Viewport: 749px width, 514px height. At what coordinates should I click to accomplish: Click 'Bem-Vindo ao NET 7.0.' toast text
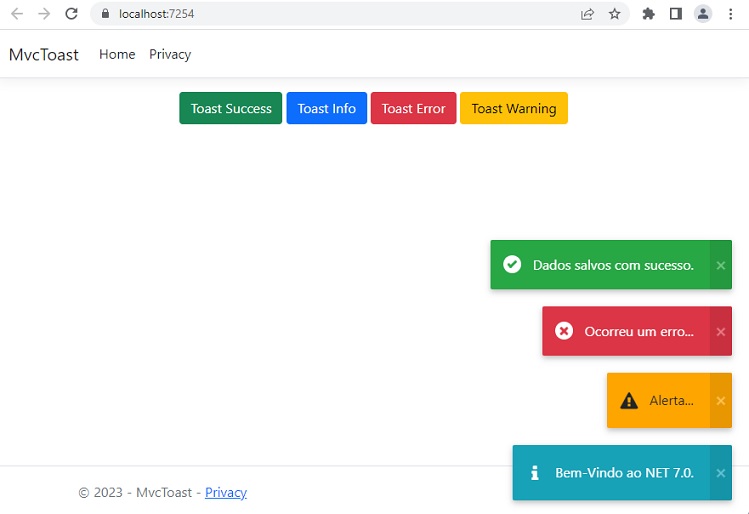(x=624, y=473)
